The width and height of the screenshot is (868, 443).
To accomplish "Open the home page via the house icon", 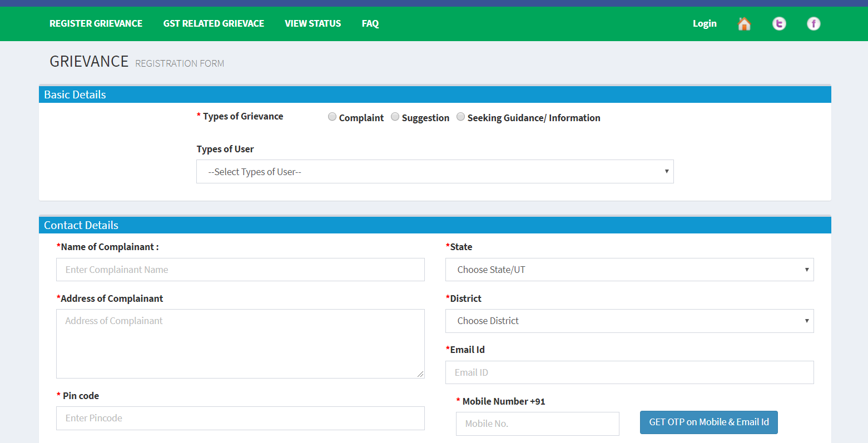I will click(x=744, y=23).
